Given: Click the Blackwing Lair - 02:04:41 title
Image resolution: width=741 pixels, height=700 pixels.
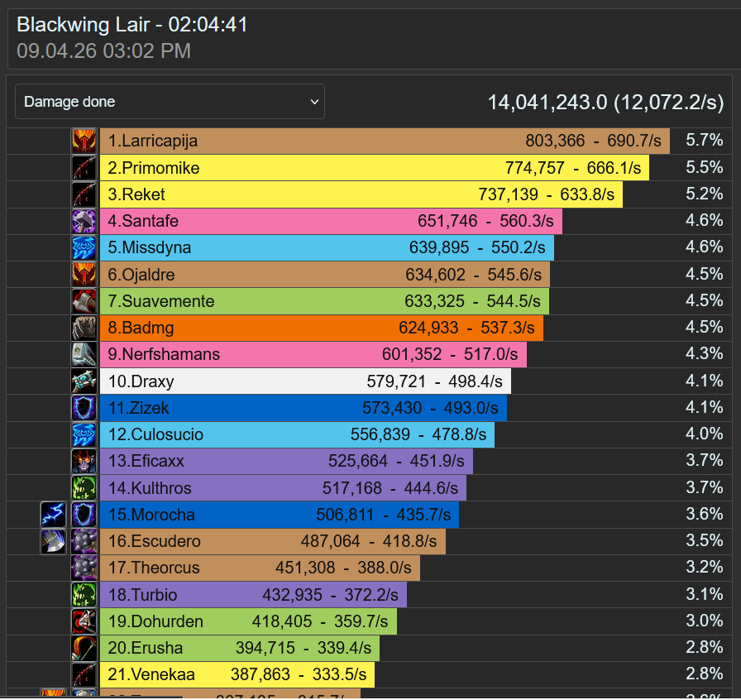Looking at the screenshot, I should tap(131, 25).
